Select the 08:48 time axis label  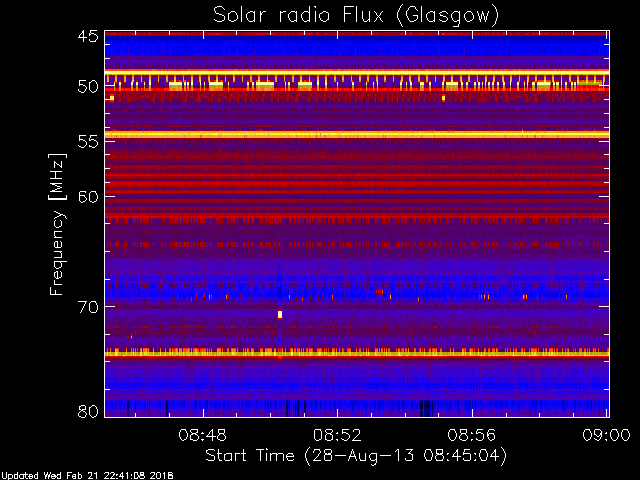tap(202, 435)
